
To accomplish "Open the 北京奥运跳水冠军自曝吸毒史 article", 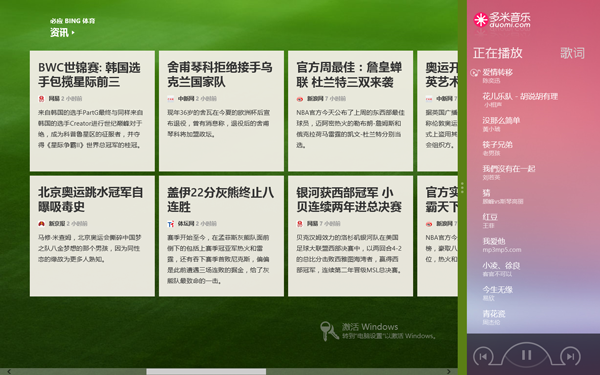I will (x=92, y=236).
